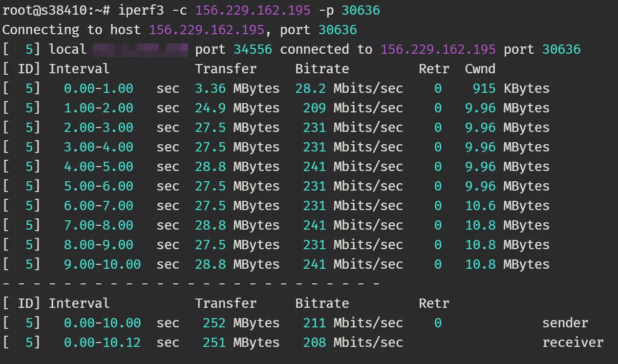The width and height of the screenshot is (618, 364).
Task: Click the blurred local IP address
Action: coord(140,49)
